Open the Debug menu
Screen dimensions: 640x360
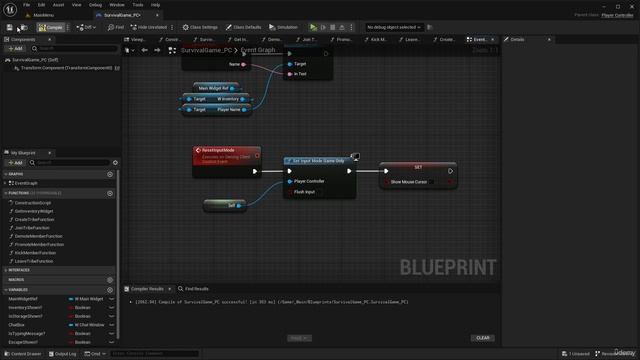[95, 5]
